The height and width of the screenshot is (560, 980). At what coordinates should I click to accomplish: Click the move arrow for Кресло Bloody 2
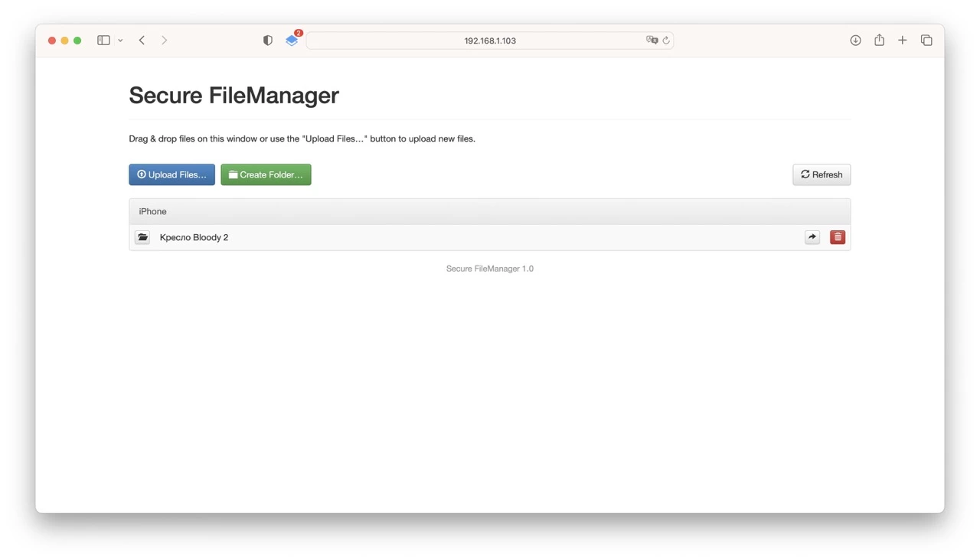[812, 237]
